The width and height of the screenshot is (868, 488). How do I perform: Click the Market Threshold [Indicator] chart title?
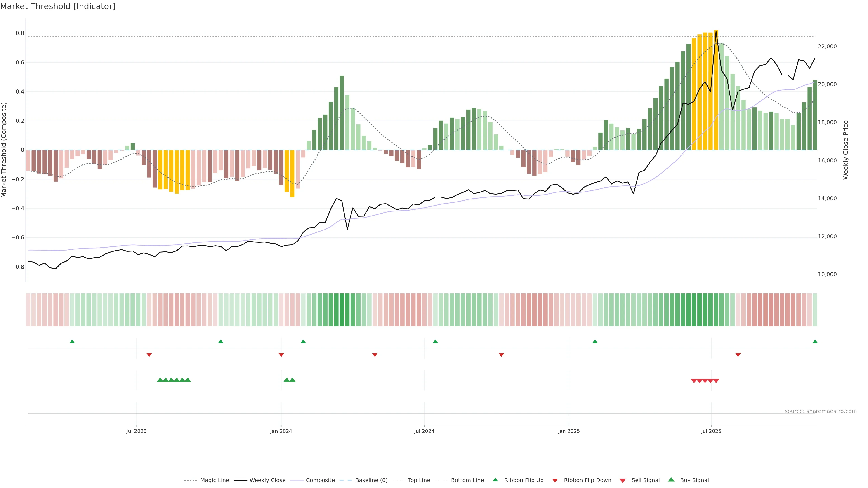click(x=58, y=6)
